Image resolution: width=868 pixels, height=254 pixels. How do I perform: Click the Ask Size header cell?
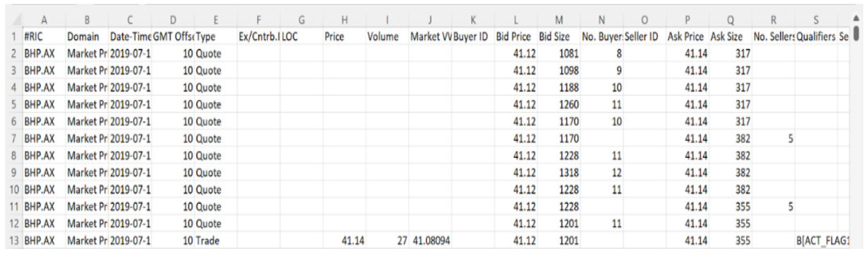(x=730, y=37)
